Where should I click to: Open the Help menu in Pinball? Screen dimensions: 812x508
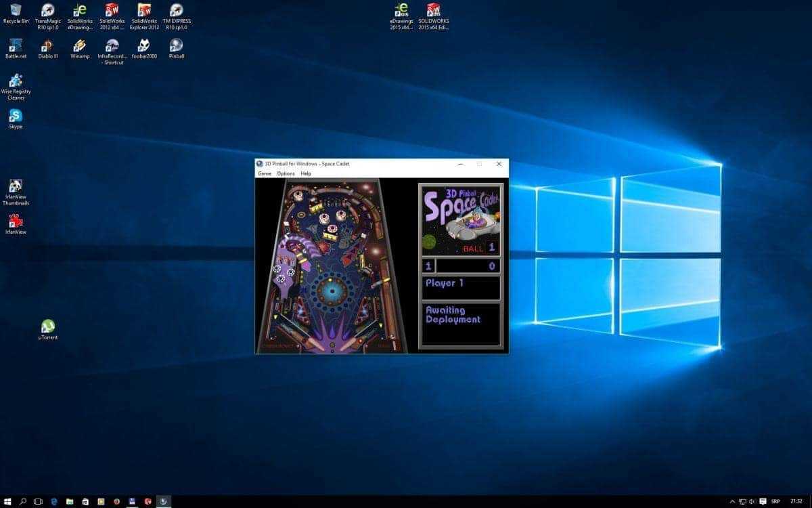pos(306,173)
